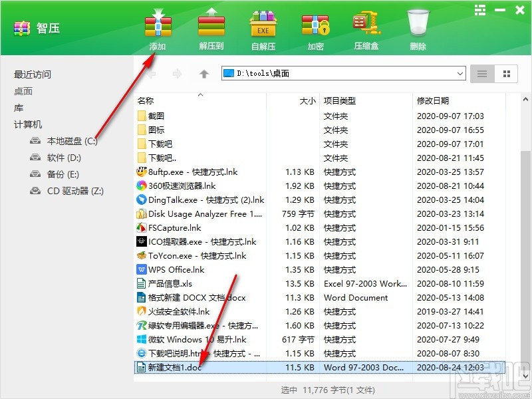
Task: Click the 删除 (Delete) trash icon
Action: tap(418, 23)
